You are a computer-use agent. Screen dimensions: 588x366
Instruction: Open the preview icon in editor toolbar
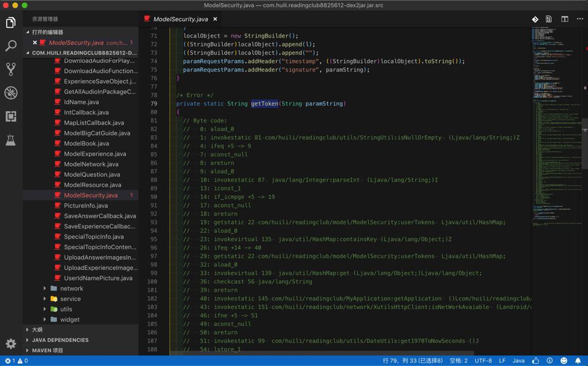pos(548,19)
